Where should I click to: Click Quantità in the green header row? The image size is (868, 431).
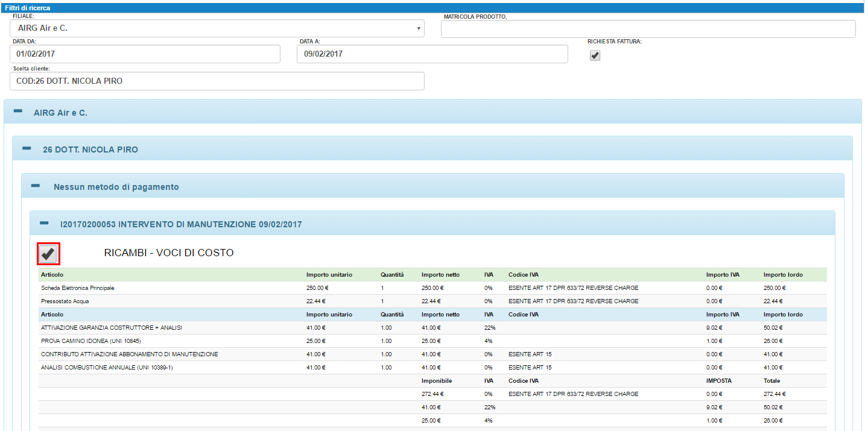coord(392,275)
